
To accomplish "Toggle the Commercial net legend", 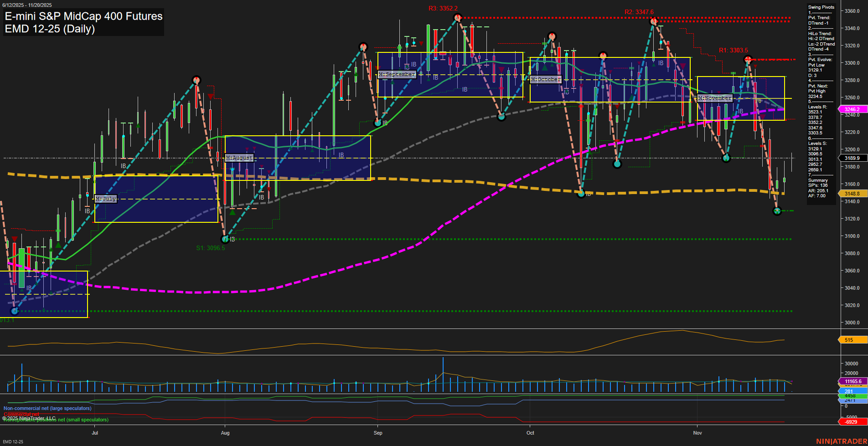I will [21, 414].
